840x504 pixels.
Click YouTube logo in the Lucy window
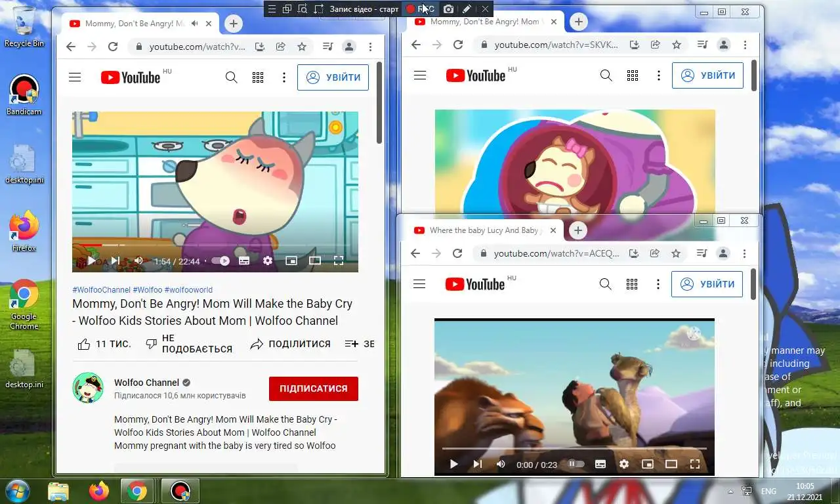[475, 284]
